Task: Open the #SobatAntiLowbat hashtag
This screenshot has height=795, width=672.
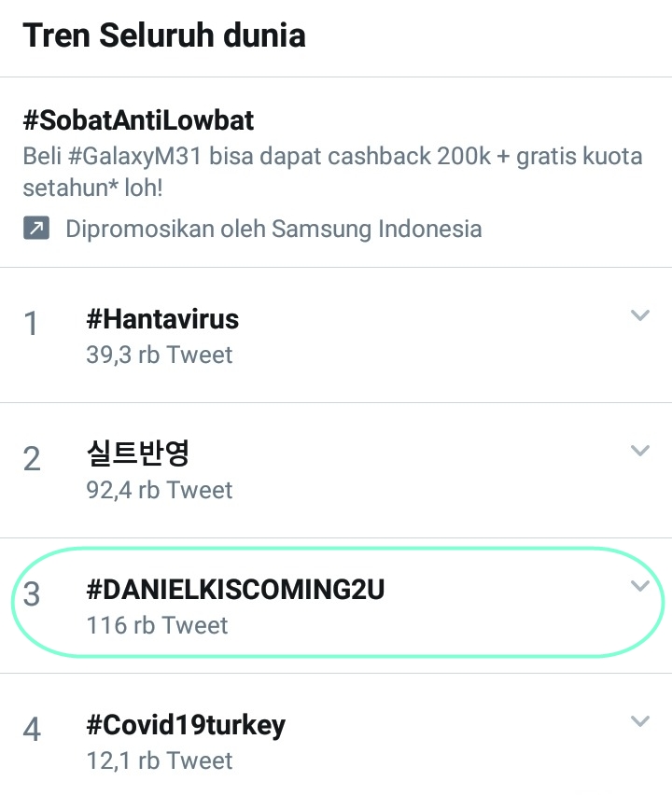Action: 139,121
